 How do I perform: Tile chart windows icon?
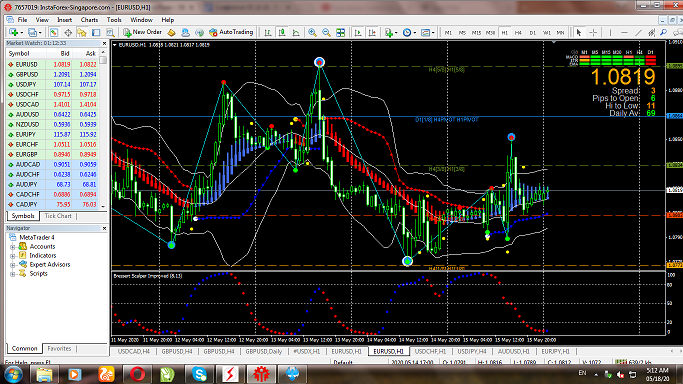point(341,33)
